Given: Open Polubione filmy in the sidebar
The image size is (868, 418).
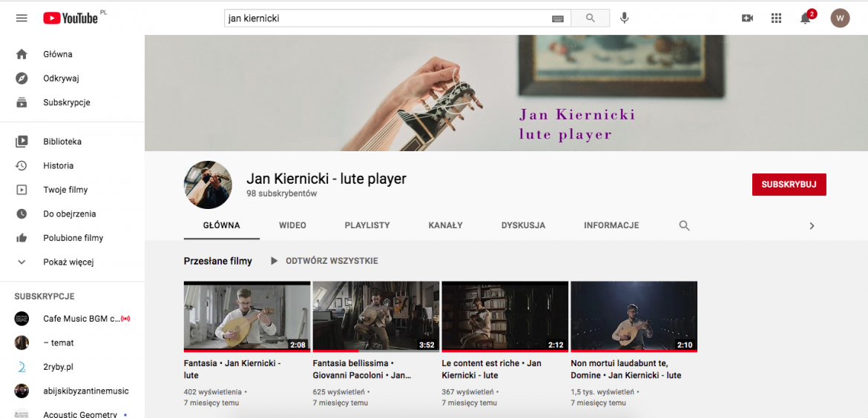Looking at the screenshot, I should (x=72, y=238).
